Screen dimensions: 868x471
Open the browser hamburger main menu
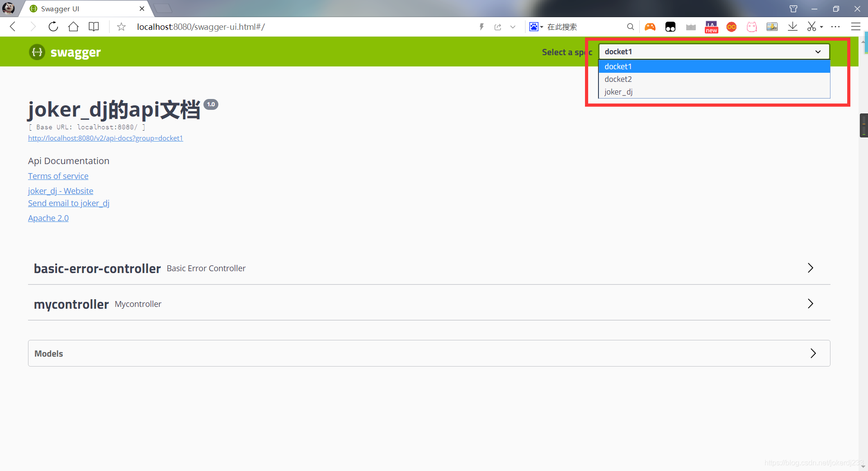855,27
